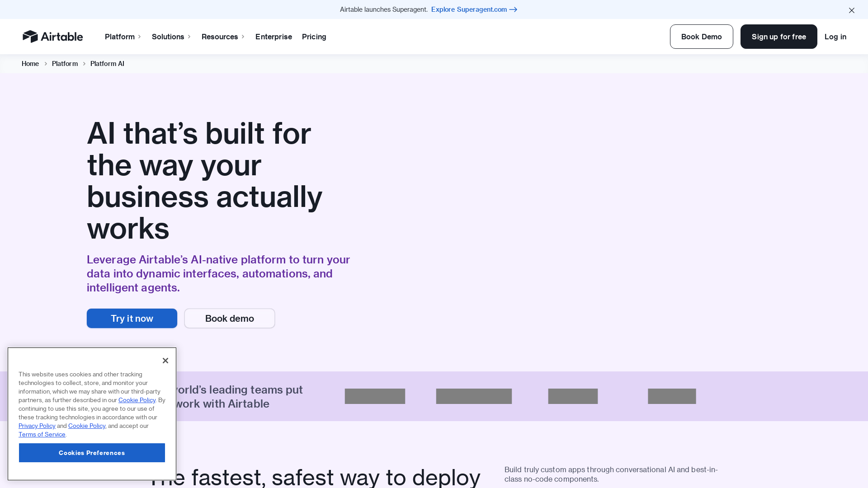Open the Pricing page from navigation
Viewport: 868px width, 488px height.
tap(314, 37)
